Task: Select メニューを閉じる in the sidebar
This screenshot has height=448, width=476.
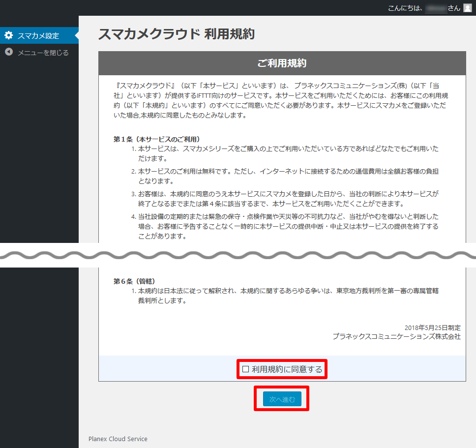Action: 43,53
